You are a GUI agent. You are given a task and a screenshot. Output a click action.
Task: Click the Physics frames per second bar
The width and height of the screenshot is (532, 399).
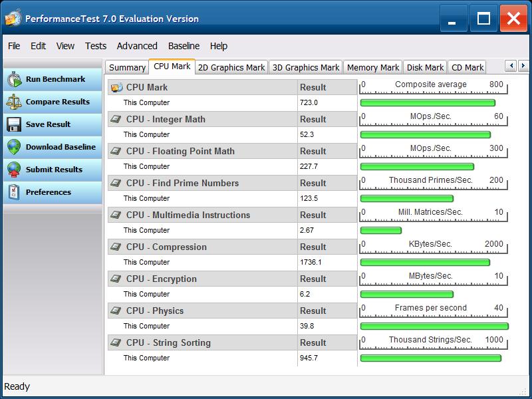tap(434, 326)
